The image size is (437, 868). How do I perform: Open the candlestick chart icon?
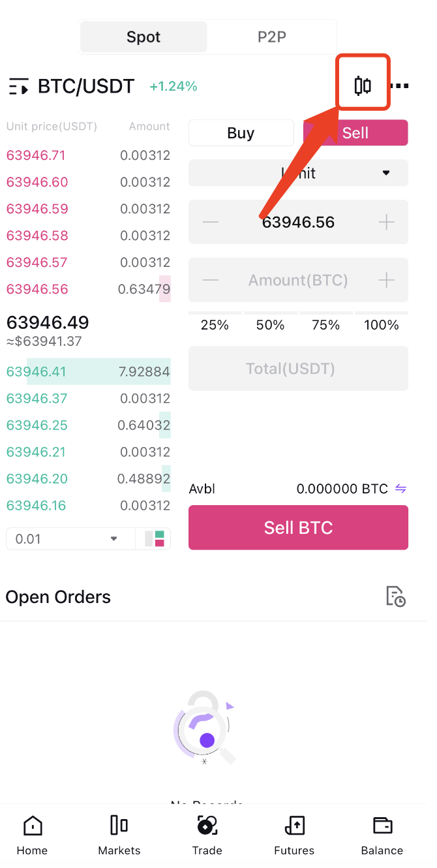(x=363, y=85)
